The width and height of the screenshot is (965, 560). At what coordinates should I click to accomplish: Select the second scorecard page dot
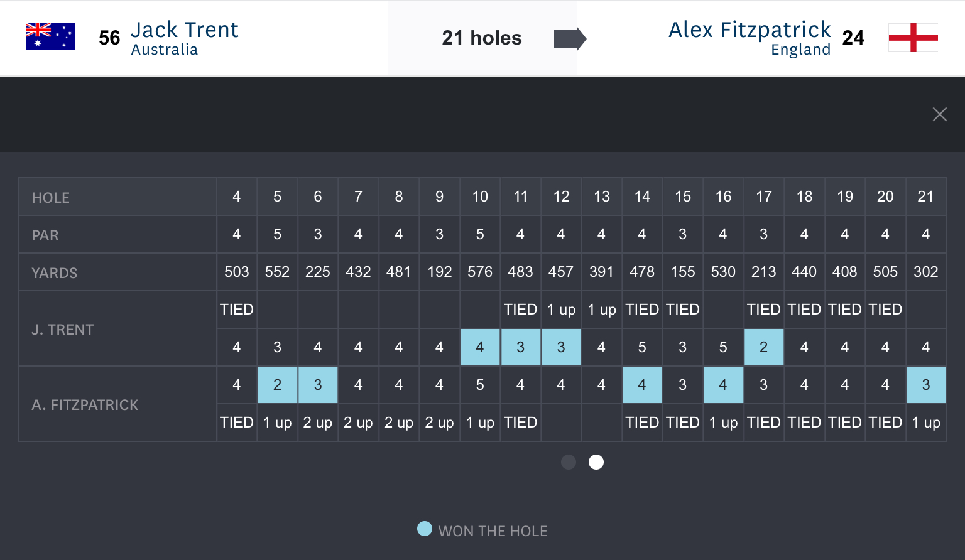596,462
